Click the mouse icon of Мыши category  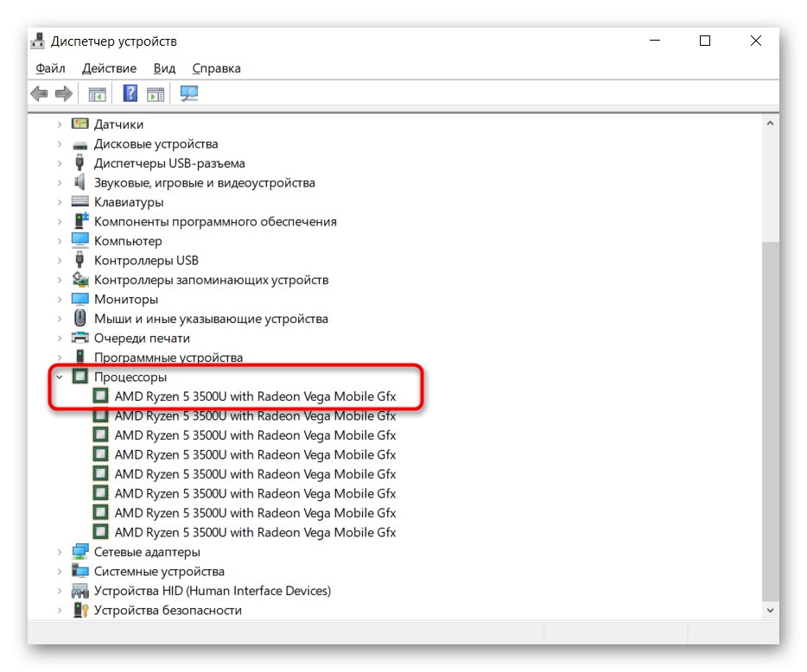tap(79, 318)
